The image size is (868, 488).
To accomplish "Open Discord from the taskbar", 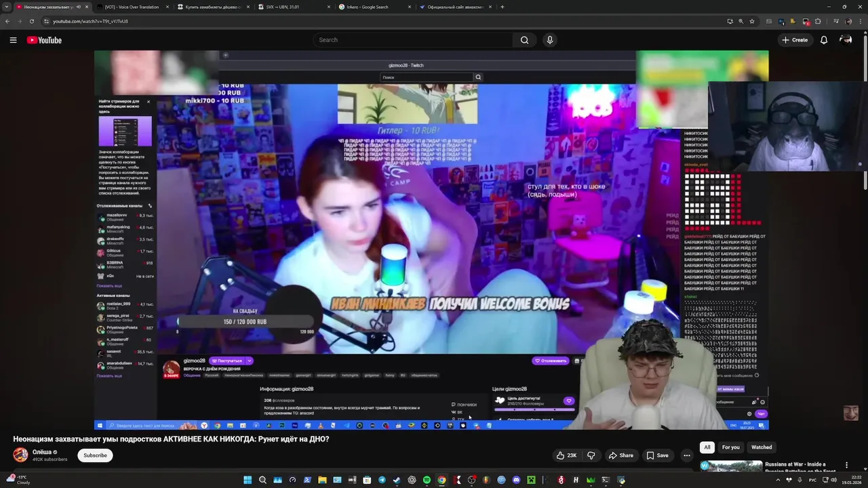I will pyautogui.click(x=516, y=480).
